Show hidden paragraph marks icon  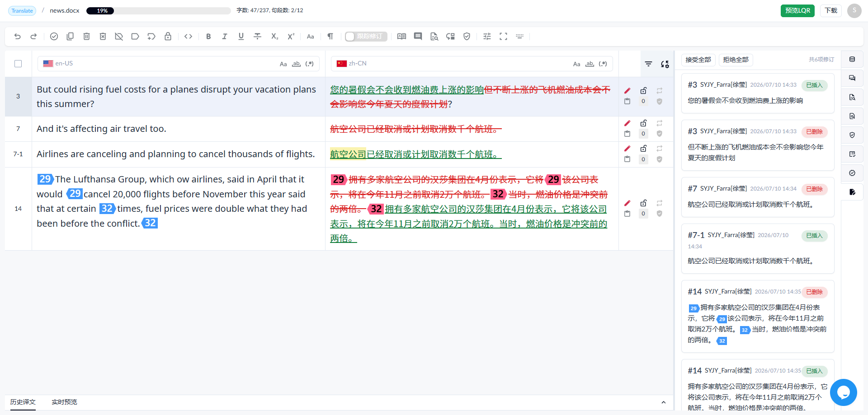pyautogui.click(x=330, y=37)
